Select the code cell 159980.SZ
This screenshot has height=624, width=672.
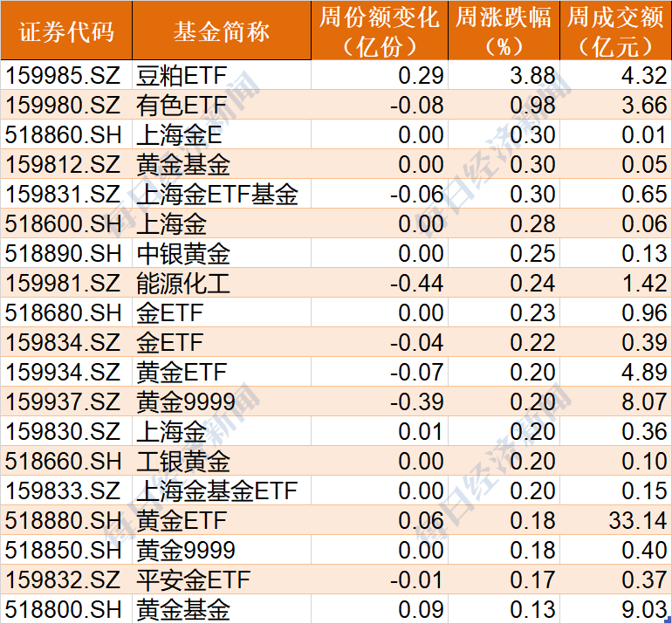[x=66, y=105]
